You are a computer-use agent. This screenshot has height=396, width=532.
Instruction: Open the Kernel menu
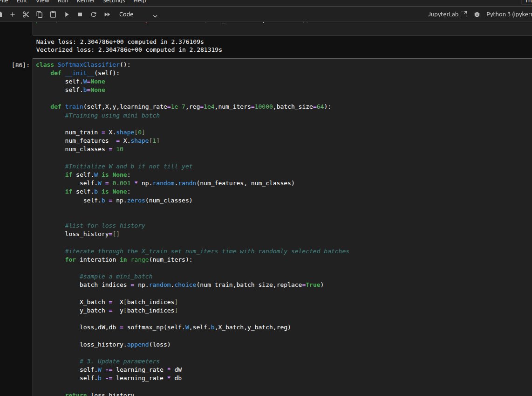86,1
